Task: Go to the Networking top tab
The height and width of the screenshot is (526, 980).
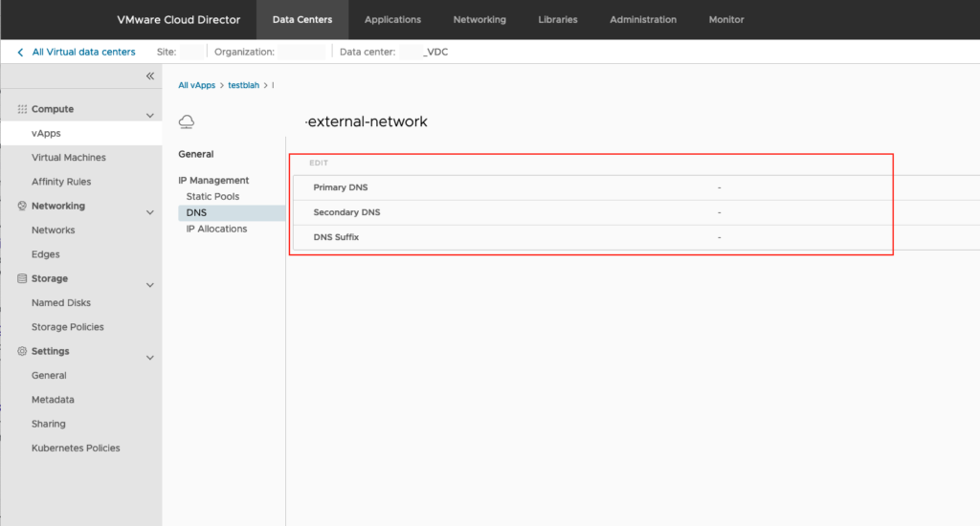Action: coord(479,20)
